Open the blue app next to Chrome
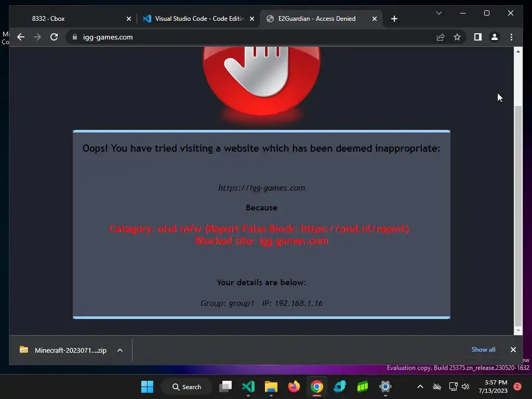Viewport: 532px width, 399px height. [x=340, y=387]
